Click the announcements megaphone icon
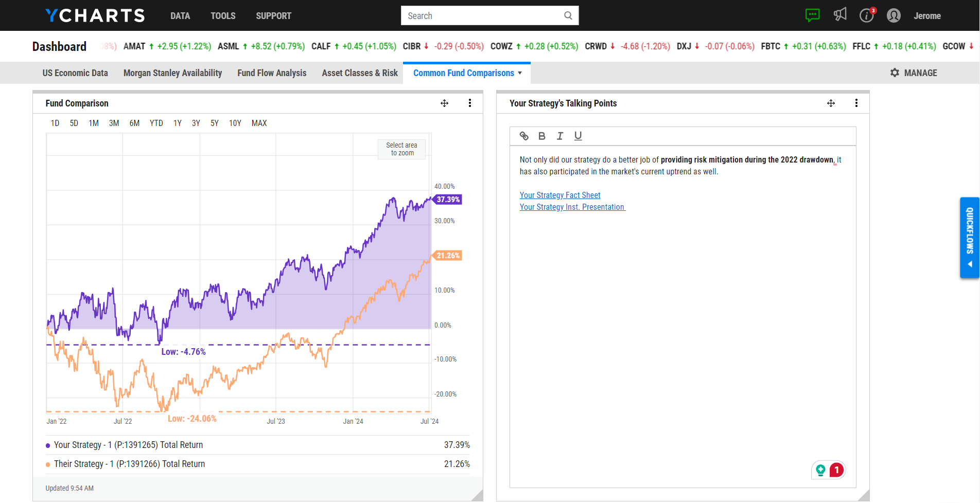Screen dimensions: 980x503 tap(840, 15)
